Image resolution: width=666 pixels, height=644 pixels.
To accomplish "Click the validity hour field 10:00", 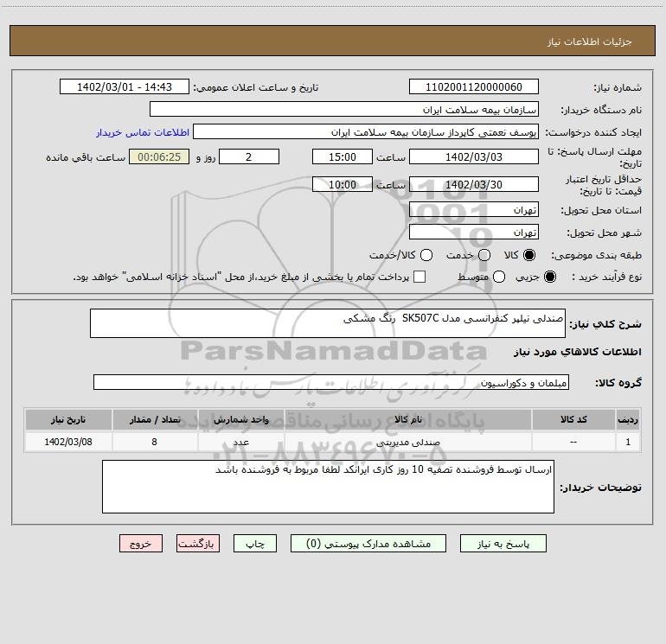I will [343, 184].
